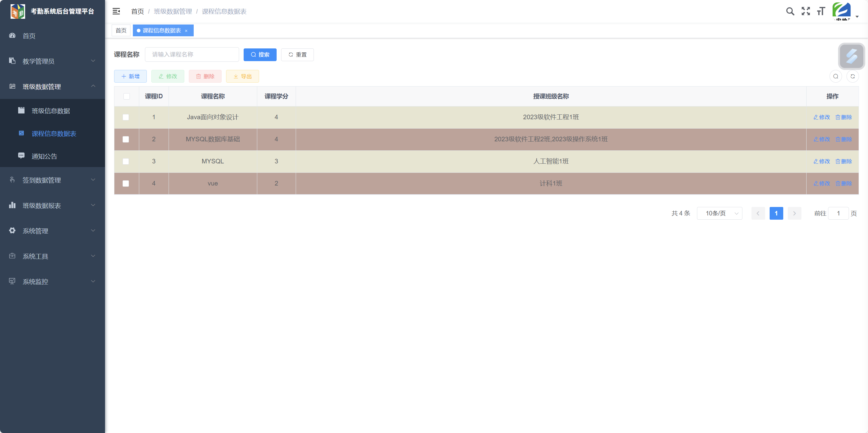Viewport: 868px width, 433px height.
Task: Click the 导出 export button
Action: coord(242,77)
